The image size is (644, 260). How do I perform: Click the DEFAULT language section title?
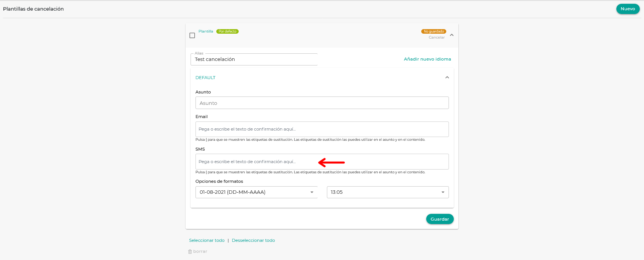[205, 78]
